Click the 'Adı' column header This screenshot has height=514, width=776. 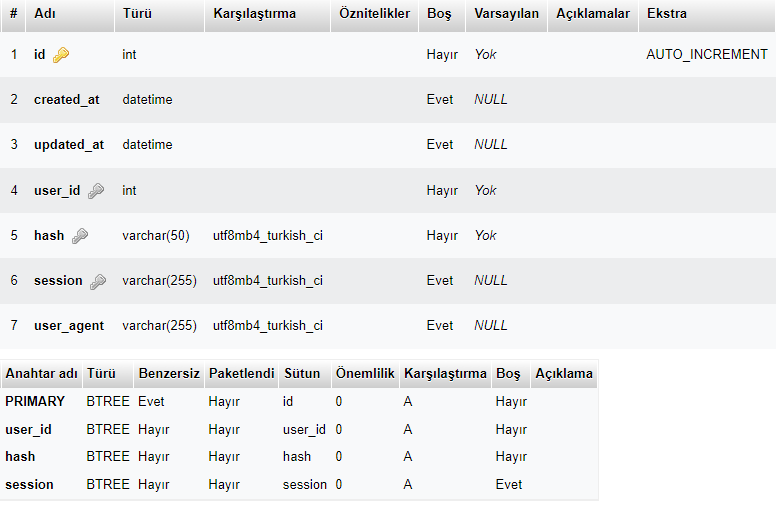[45, 14]
